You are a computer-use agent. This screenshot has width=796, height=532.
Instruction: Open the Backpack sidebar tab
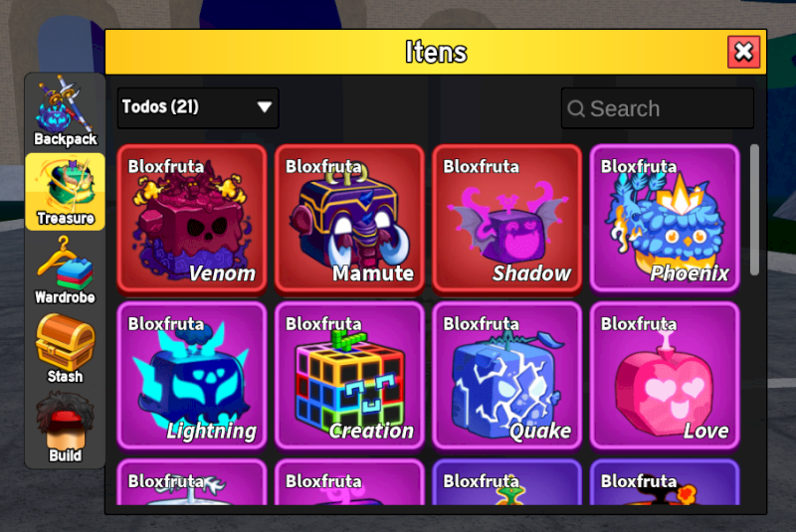(65, 112)
